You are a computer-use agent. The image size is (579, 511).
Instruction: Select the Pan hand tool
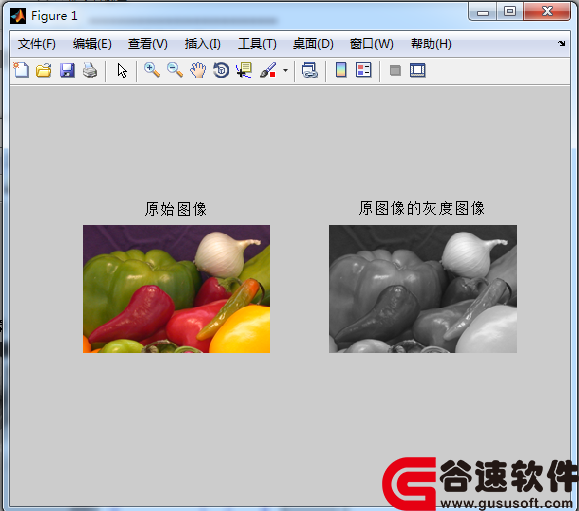coord(198,70)
